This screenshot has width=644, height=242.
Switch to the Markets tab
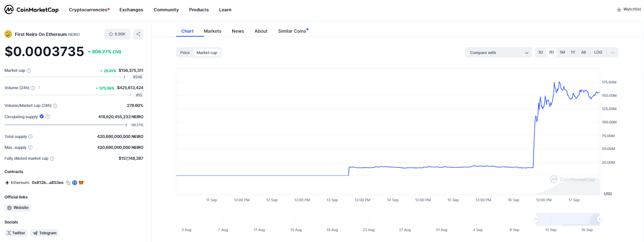tap(212, 31)
